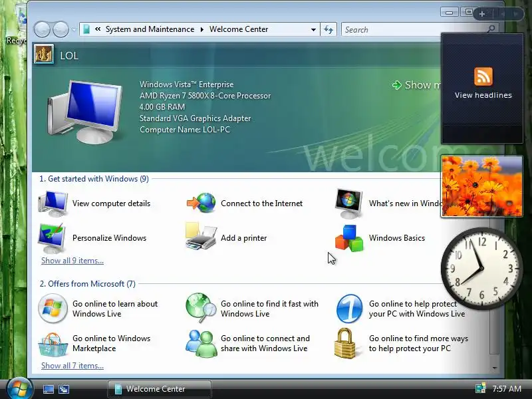
Task: Open the address bar history dropdown arrow
Action: pyautogui.click(x=313, y=30)
